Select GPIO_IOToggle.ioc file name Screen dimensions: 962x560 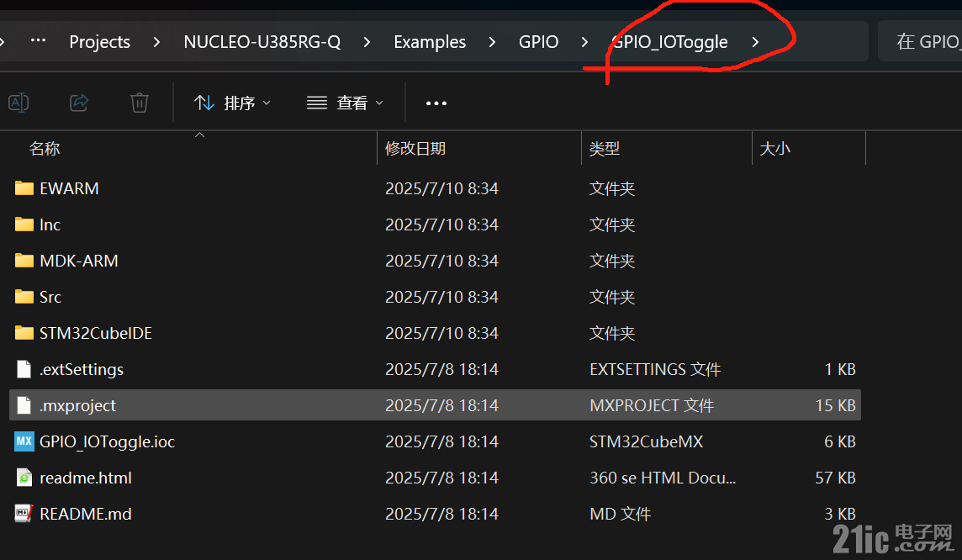click(108, 441)
